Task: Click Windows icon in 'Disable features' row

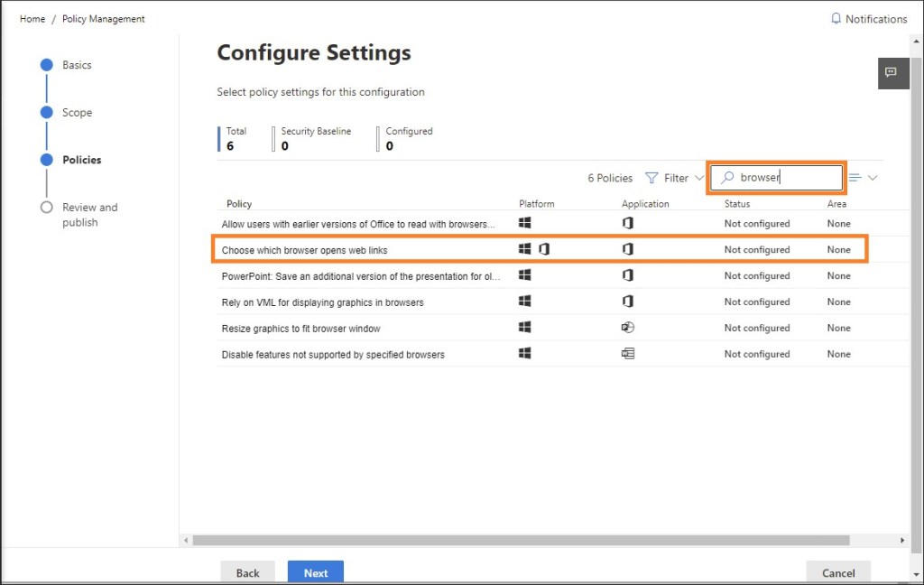Action: pos(524,353)
